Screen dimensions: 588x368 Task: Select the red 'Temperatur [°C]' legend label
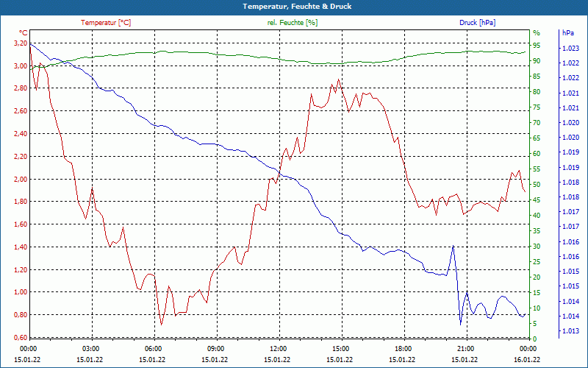pos(106,23)
